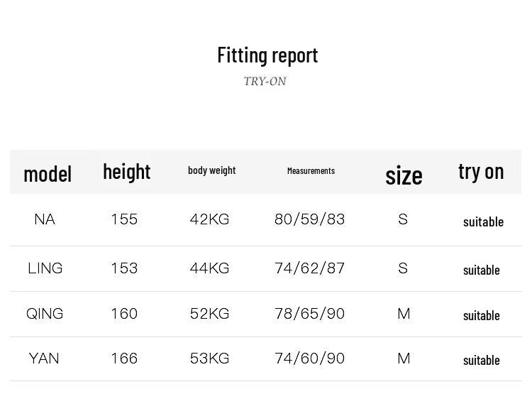
Task: Click the 44KG body weight cell
Action: click(209, 268)
